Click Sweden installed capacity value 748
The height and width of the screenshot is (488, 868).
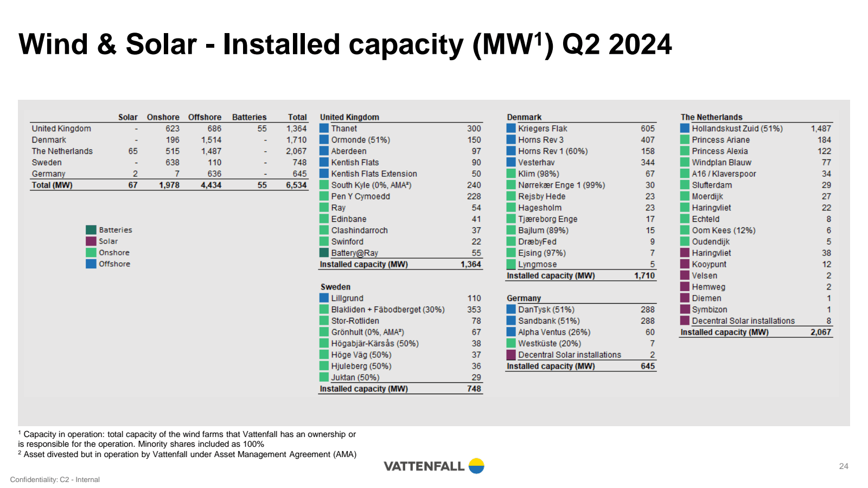point(474,389)
